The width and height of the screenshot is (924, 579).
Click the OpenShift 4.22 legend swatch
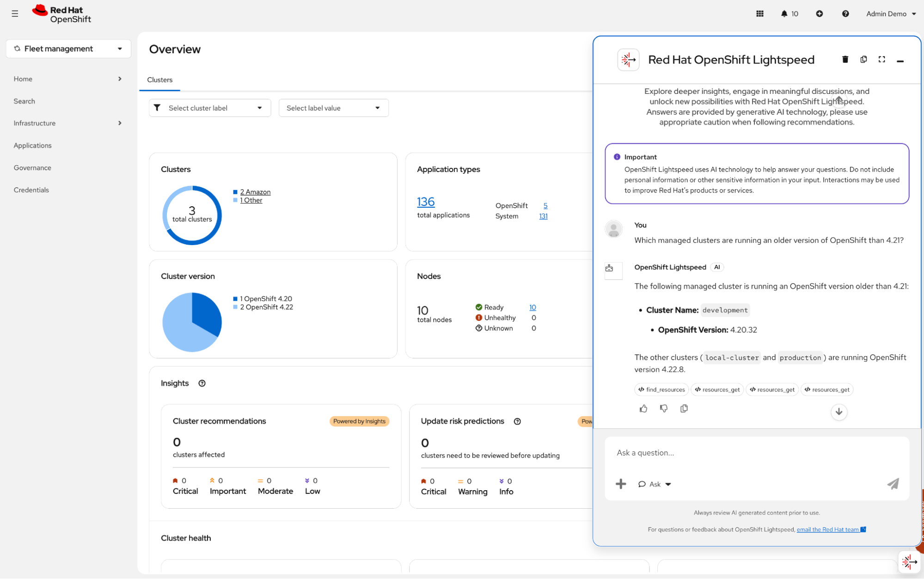click(235, 307)
